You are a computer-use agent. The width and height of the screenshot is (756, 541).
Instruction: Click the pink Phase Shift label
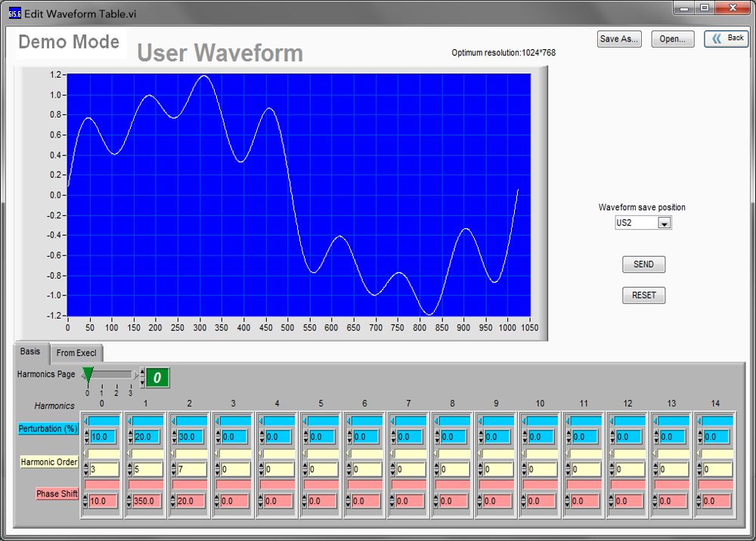click(x=57, y=494)
